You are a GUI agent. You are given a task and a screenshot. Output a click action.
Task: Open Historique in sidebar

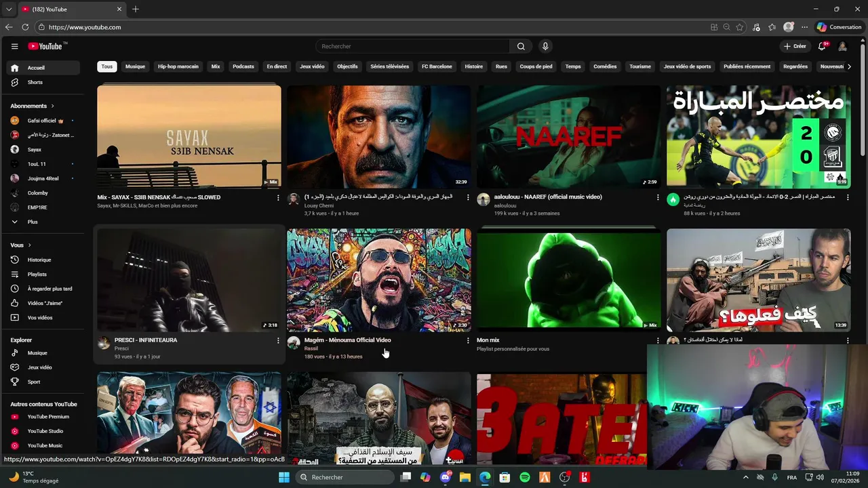(x=42, y=260)
